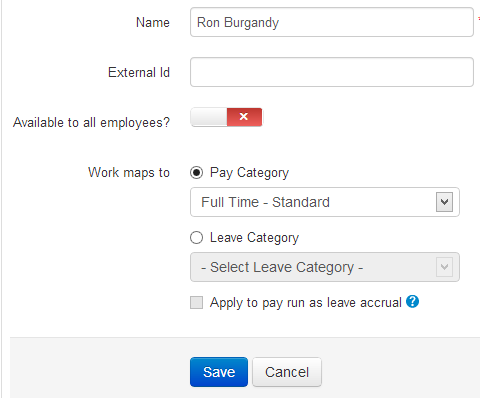Click arrow icon of Full Time - Standard dropdown

click(444, 202)
